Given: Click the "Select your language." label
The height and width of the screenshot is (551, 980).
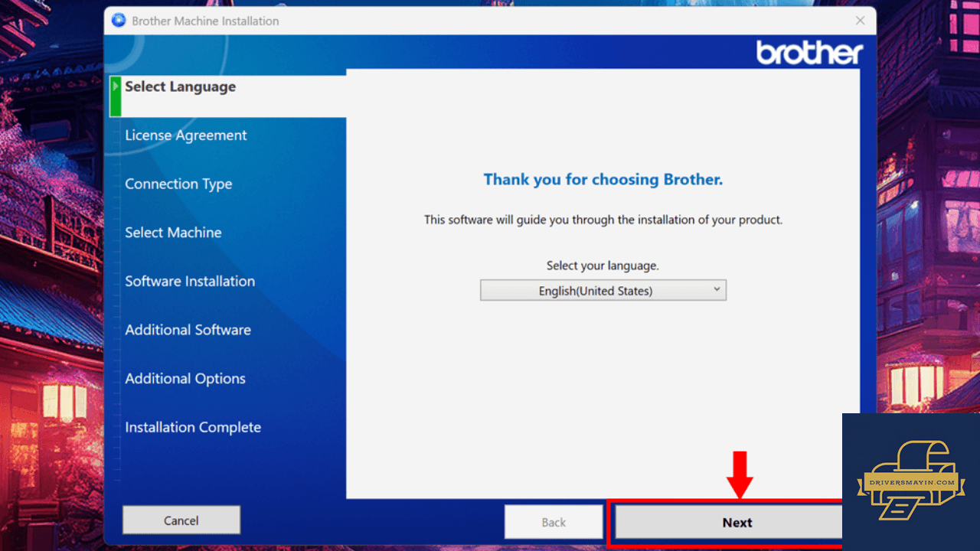Looking at the screenshot, I should tap(603, 266).
